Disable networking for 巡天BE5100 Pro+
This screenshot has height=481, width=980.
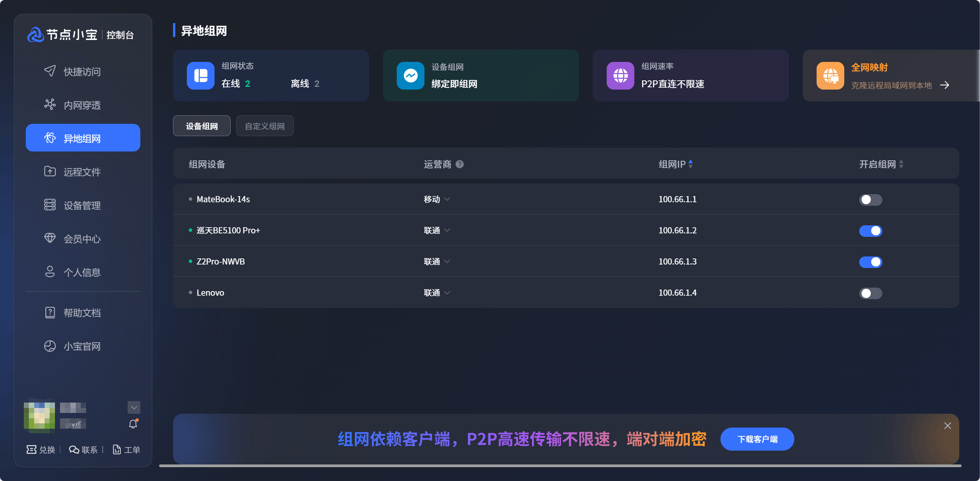(870, 231)
